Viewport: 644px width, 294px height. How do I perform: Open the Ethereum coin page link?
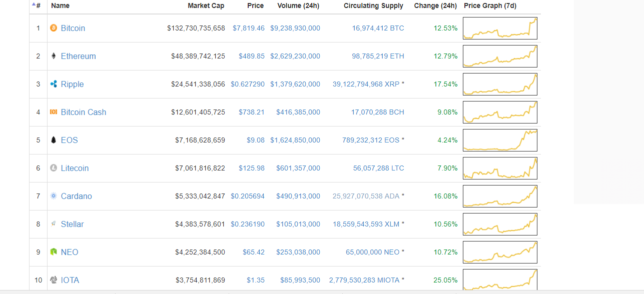pos(79,56)
